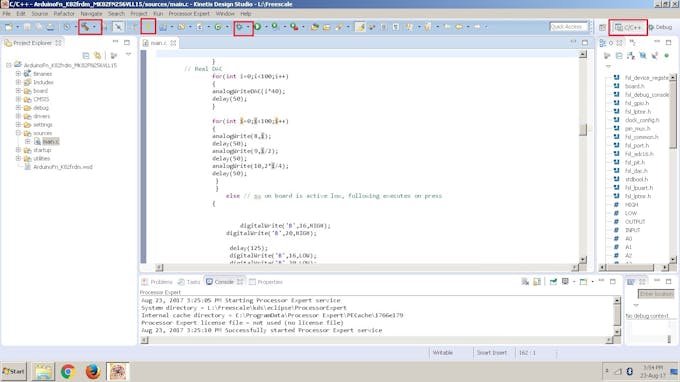Click the Outline panel scroll-down arrow
Screen dimensions: 680x382
(673, 260)
